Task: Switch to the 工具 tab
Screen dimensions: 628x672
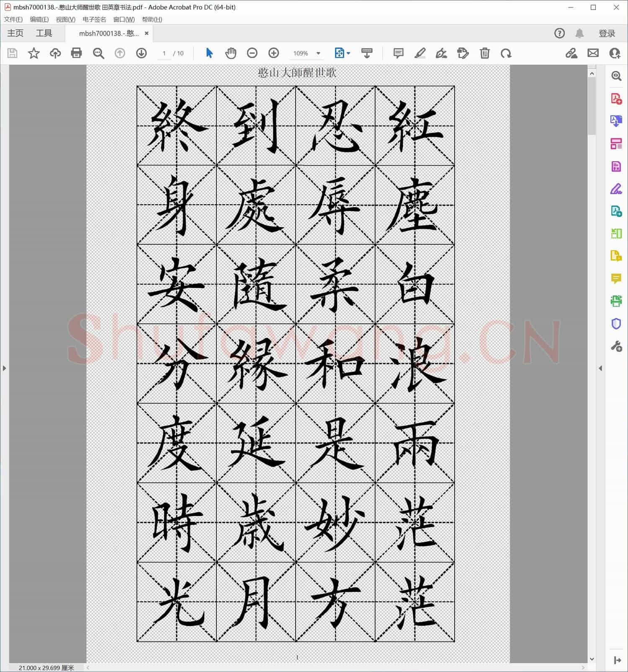Action: pos(44,33)
